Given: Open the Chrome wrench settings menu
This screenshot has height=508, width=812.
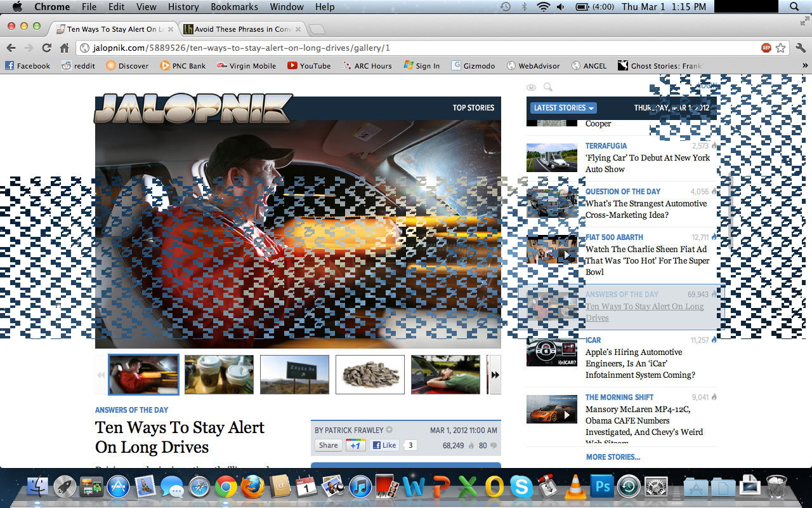Looking at the screenshot, I should click(800, 48).
